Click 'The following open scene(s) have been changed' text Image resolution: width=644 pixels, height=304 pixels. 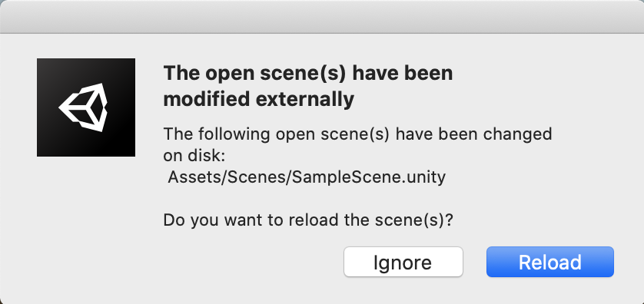(357, 134)
